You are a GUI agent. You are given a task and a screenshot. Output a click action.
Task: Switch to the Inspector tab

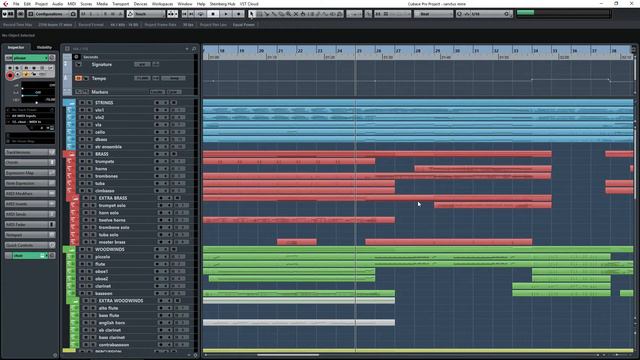tap(16, 47)
